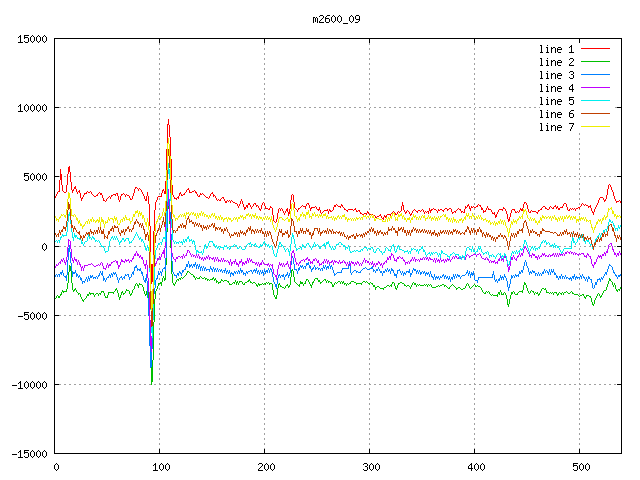Click the cyan line sample beside line 5
This screenshot has width=640, height=480.
point(596,101)
